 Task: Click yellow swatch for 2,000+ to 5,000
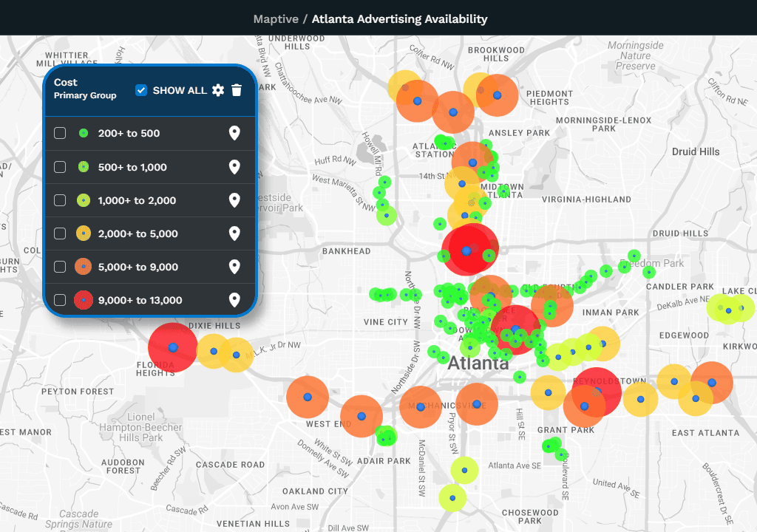click(84, 233)
